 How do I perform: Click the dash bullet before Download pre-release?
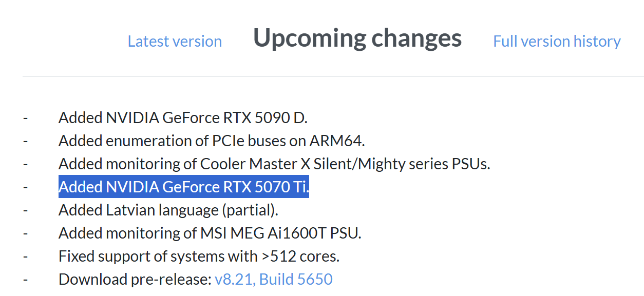(25, 280)
